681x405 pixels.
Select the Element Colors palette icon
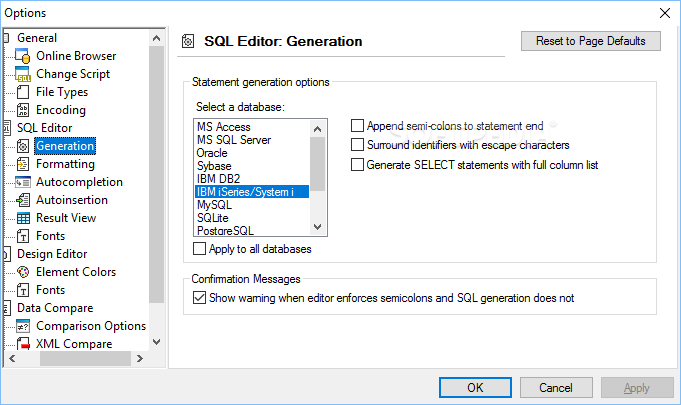pyautogui.click(x=23, y=272)
